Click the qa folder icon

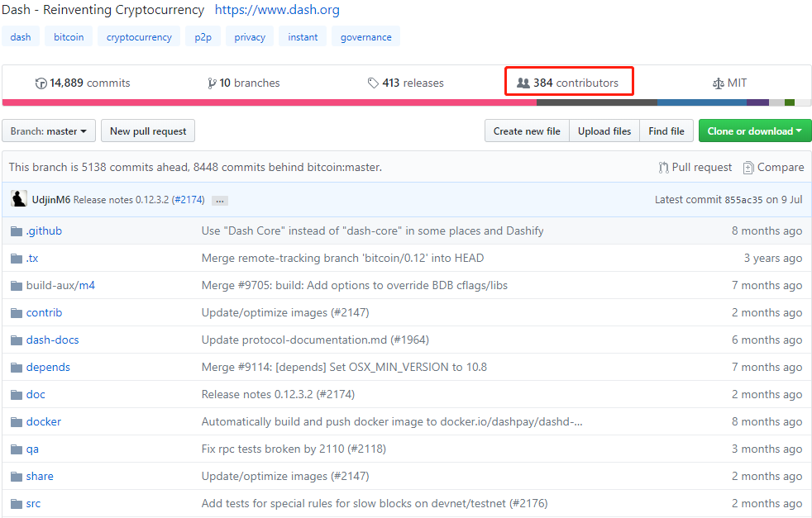17,449
